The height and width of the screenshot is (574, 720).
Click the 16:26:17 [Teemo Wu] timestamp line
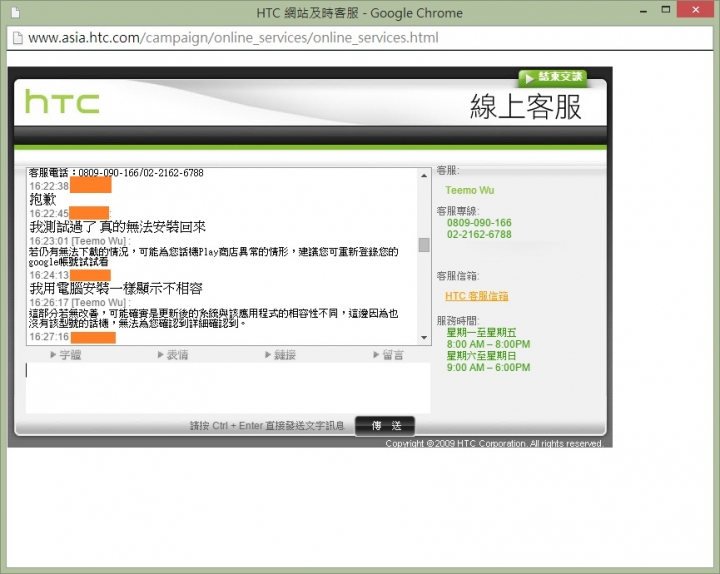coord(80,303)
